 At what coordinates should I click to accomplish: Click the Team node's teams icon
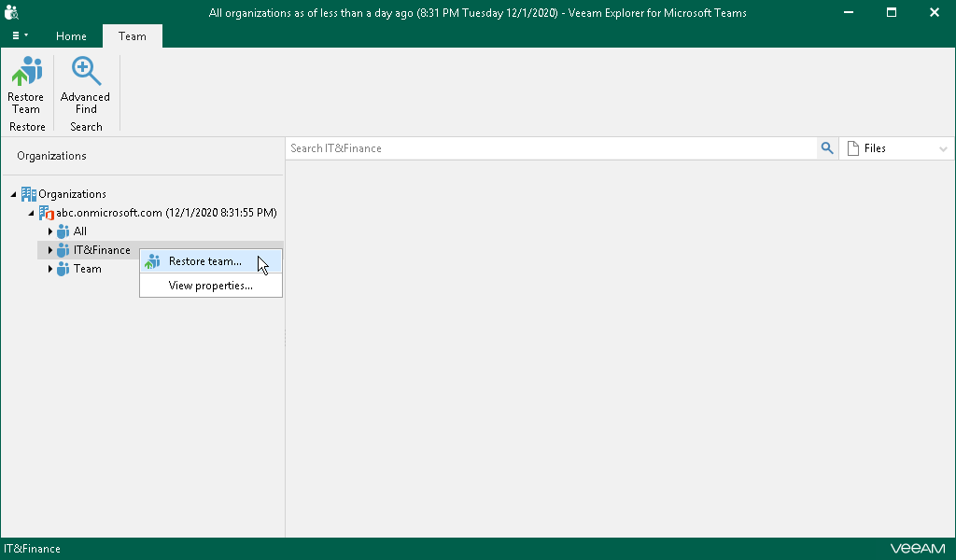coord(63,269)
